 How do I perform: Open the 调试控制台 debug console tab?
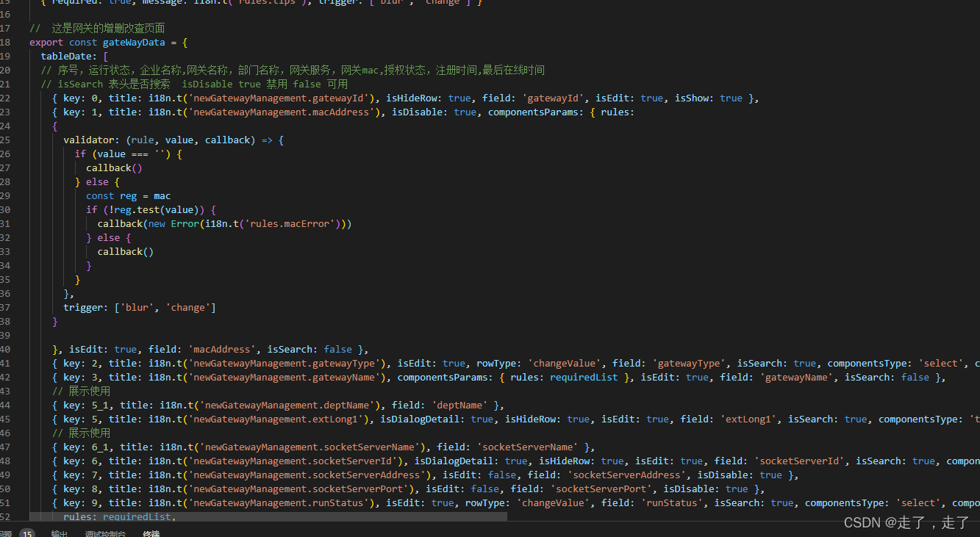(x=104, y=534)
